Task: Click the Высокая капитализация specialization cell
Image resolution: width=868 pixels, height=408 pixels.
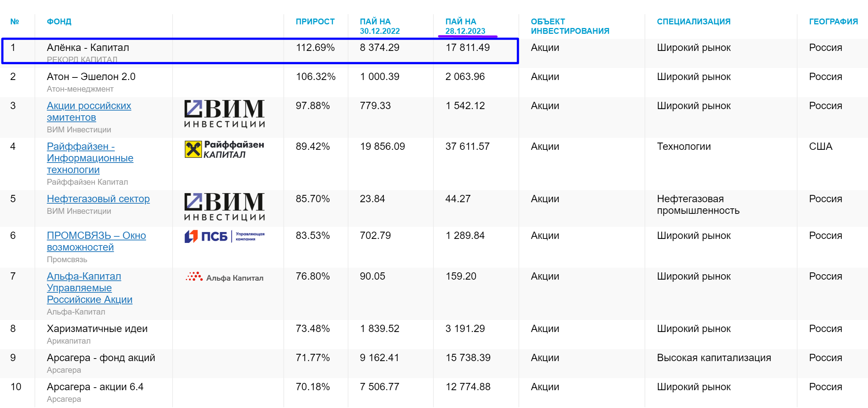Action: click(x=714, y=358)
